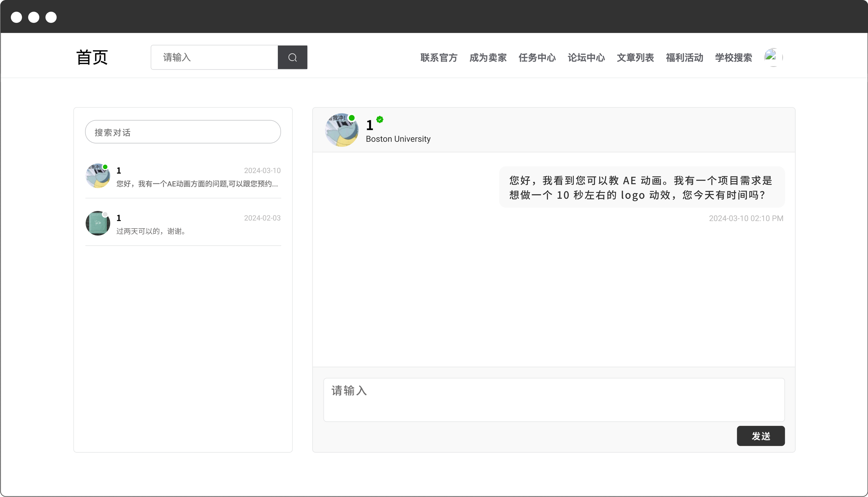
Task: Click avatar of the 2024-03-10 conversation
Action: point(98,176)
